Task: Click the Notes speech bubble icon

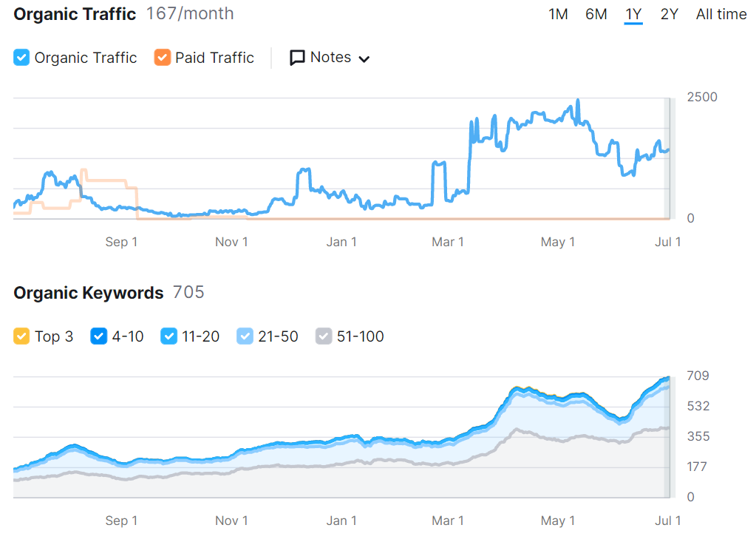Action: tap(297, 58)
